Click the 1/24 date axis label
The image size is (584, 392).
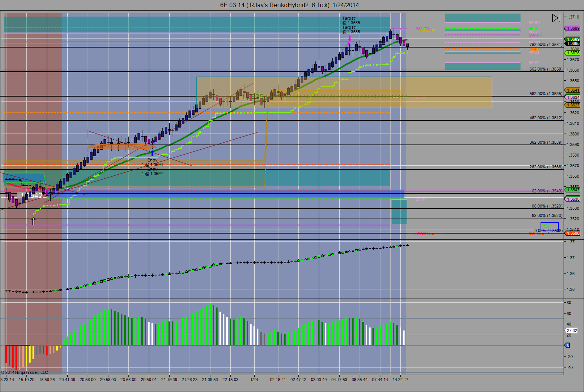coord(254,379)
